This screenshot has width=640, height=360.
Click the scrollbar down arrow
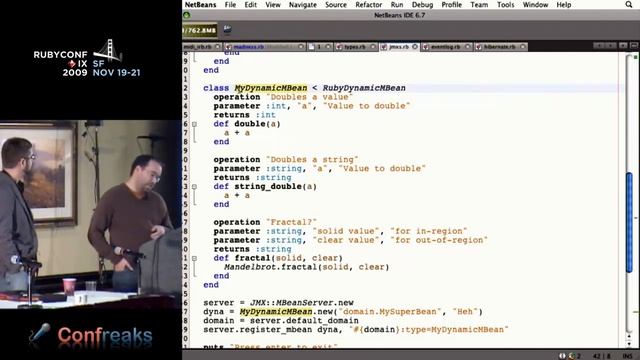pos(629,344)
